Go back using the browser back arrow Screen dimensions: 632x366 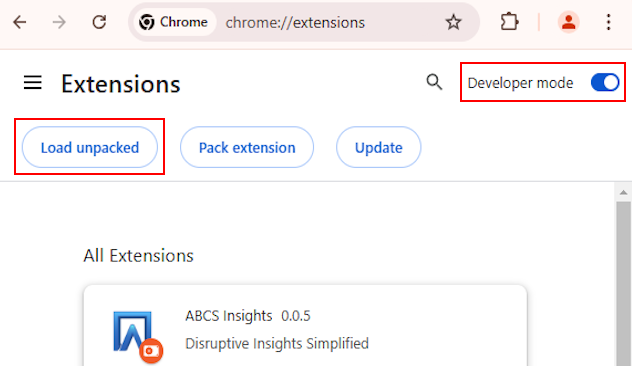[19, 22]
